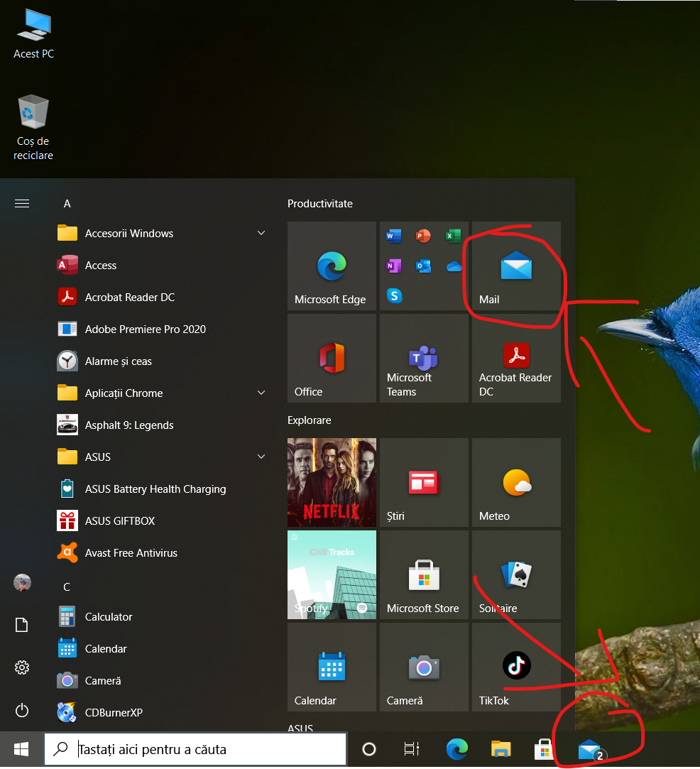Open the Documents shortcut in Start sidebar
This screenshot has width=700, height=769.
point(22,625)
